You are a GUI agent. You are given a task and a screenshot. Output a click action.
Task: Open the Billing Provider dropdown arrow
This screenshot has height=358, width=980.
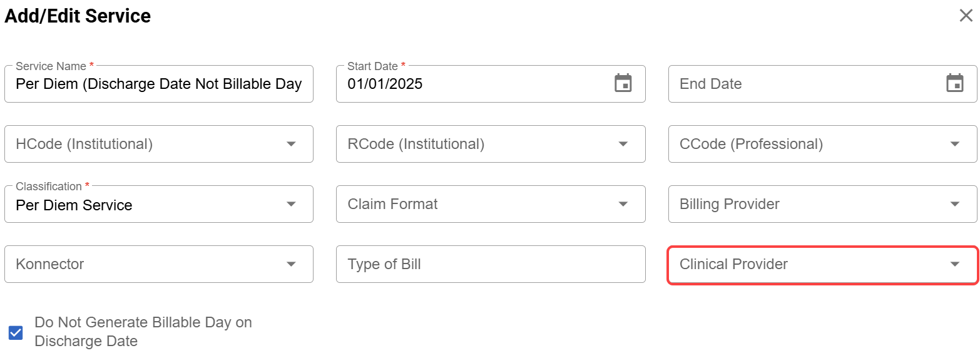click(x=954, y=204)
